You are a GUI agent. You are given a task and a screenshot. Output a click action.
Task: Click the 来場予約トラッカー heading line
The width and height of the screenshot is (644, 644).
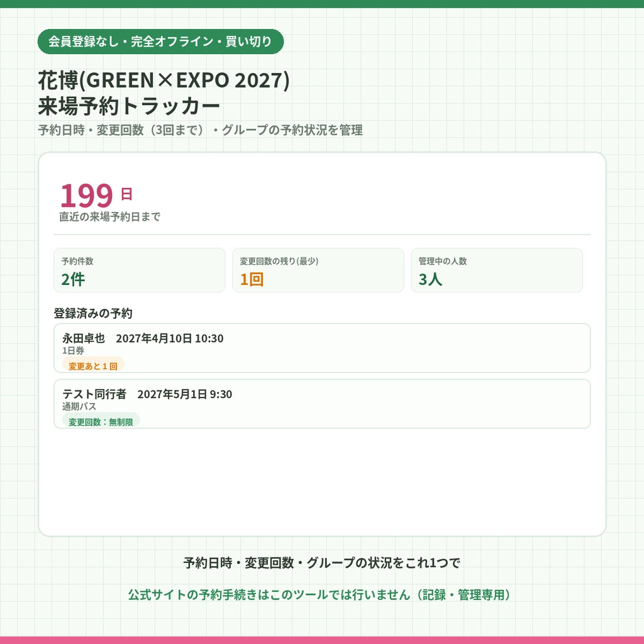(129, 106)
